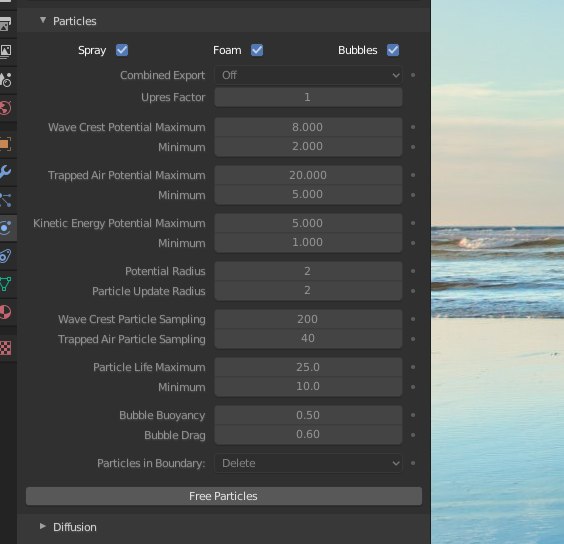Open the Modifiers wrench icon tab
This screenshot has width=564, height=544.
[5, 172]
